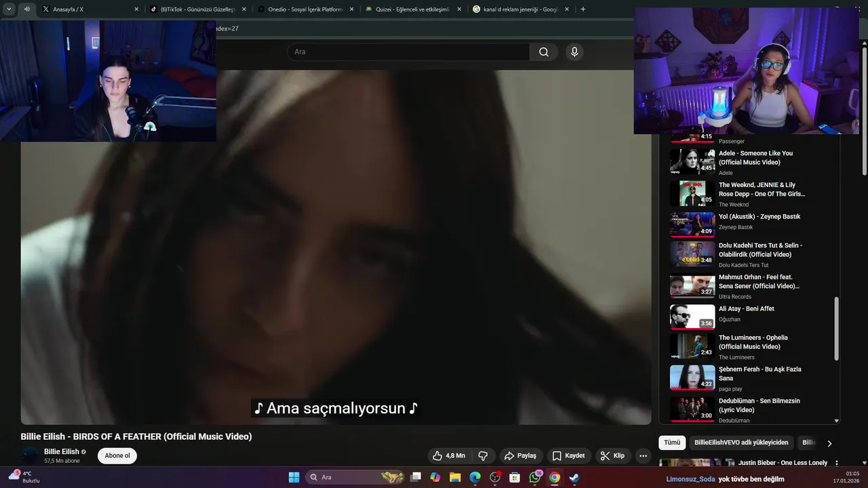Image resolution: width=868 pixels, height=488 pixels.
Task: Open the Billie Eilish channel name link
Action: (x=62, y=451)
